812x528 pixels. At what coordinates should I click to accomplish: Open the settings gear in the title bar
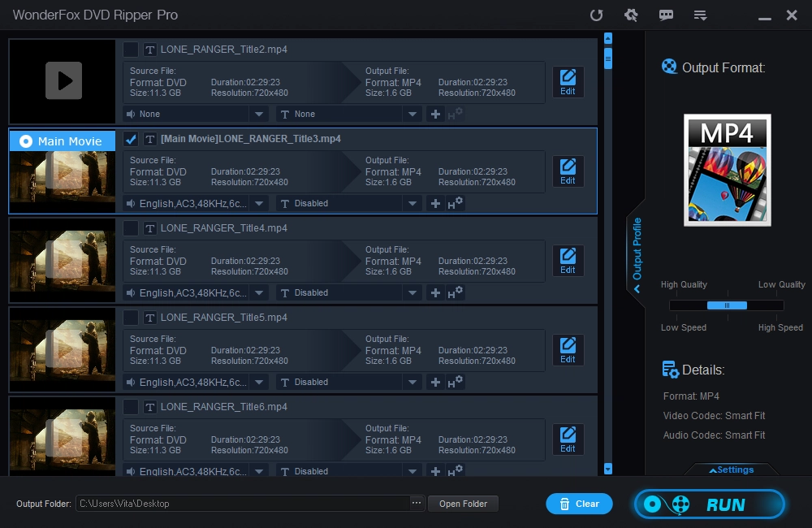[x=631, y=15]
